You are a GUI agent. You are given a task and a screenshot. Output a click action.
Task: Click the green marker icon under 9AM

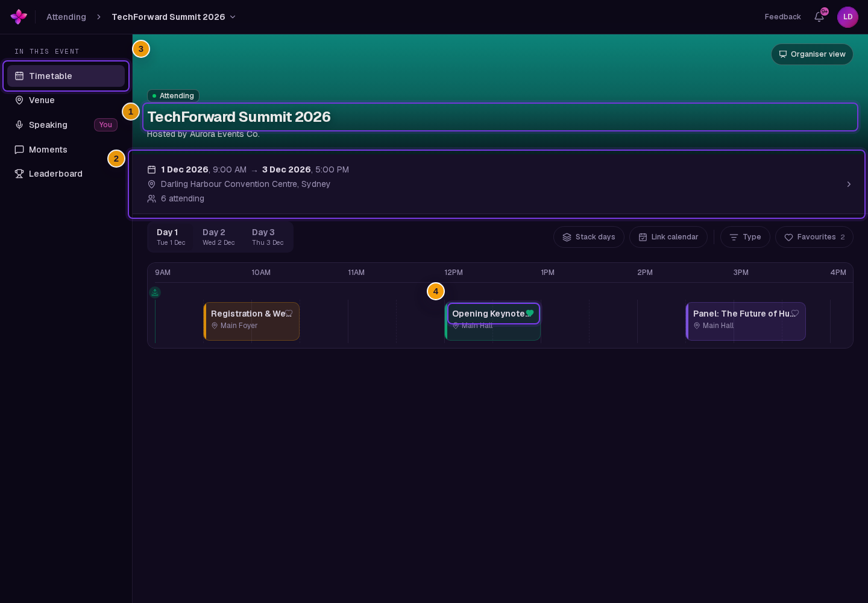(155, 292)
